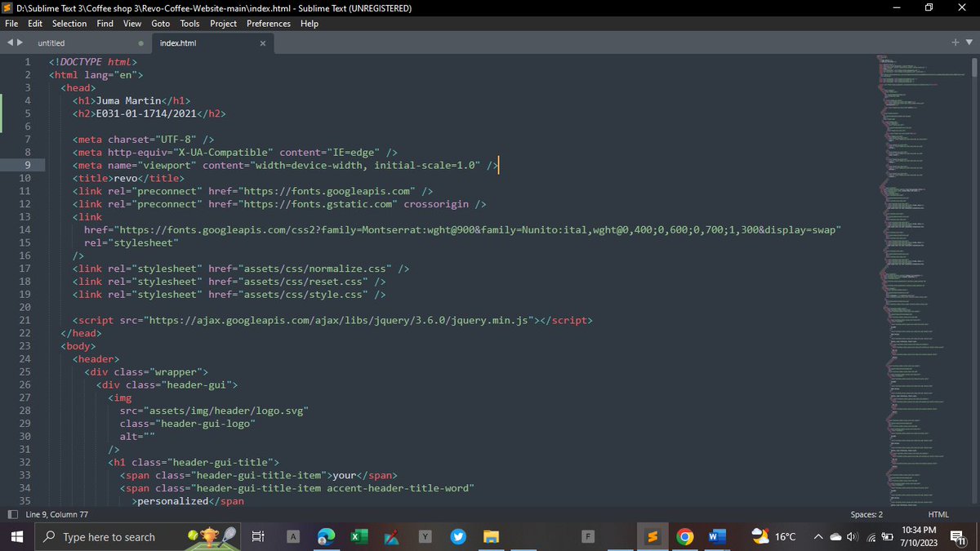980x551 pixels.
Task: Open the Twitter app from taskbar
Action: point(457,537)
